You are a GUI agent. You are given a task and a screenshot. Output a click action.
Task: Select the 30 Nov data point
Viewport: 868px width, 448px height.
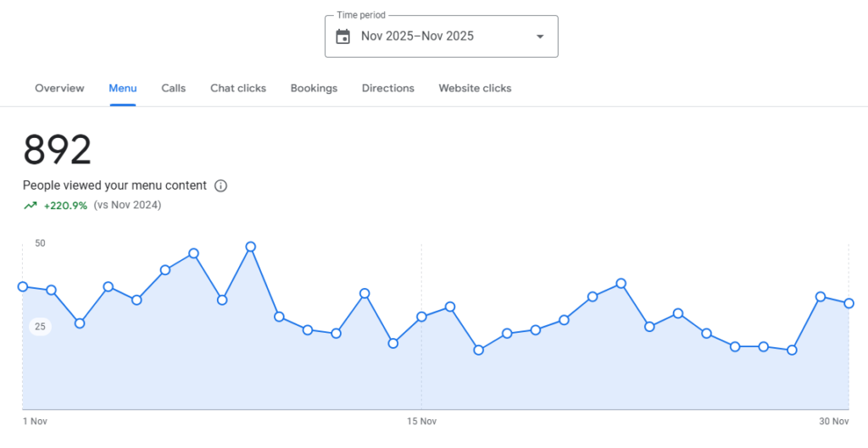(849, 303)
